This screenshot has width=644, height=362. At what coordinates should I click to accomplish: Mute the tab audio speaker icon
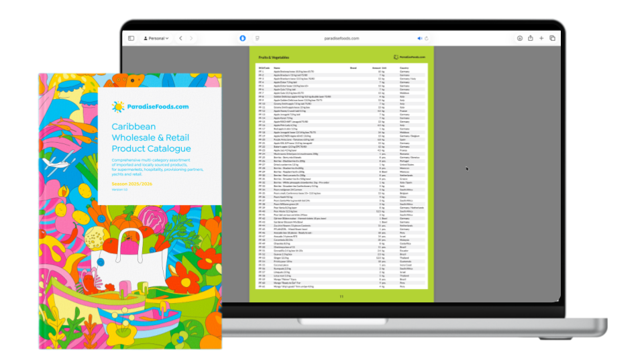420,38
